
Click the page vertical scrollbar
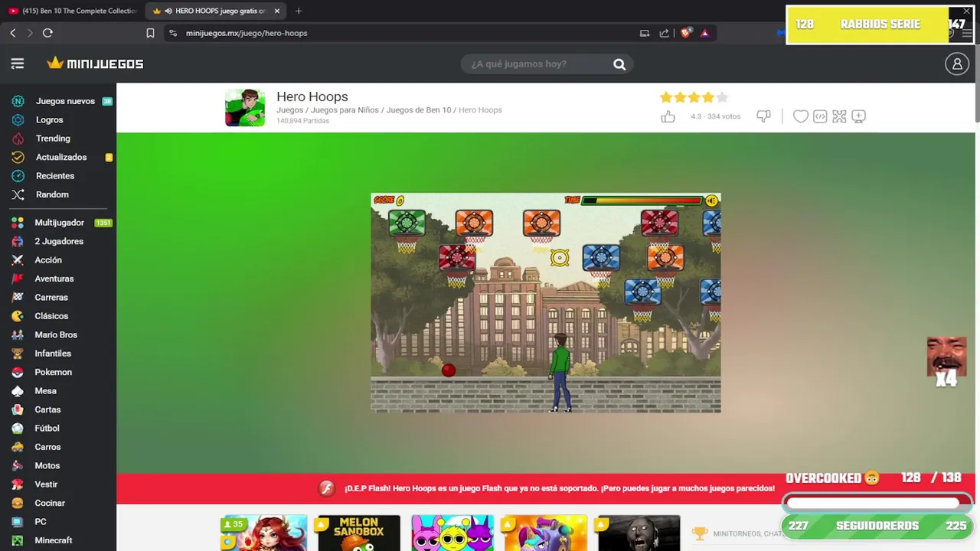tap(978, 84)
